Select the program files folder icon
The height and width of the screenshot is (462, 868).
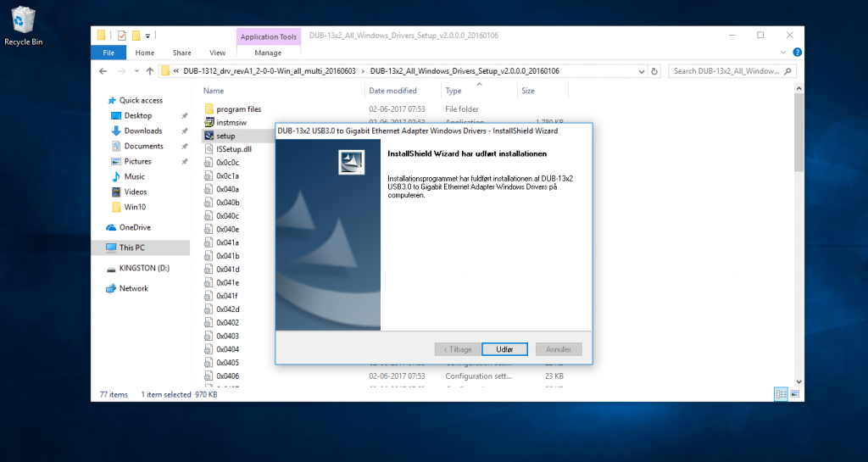209,109
